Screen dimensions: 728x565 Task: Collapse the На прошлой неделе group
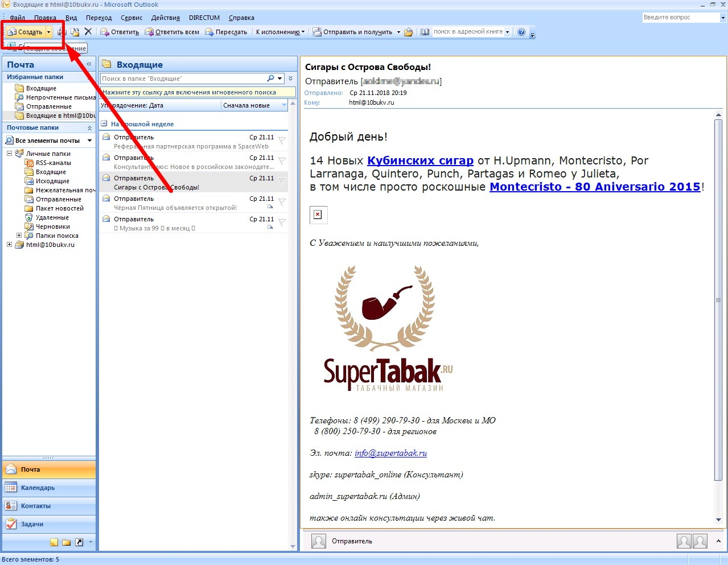pos(104,123)
